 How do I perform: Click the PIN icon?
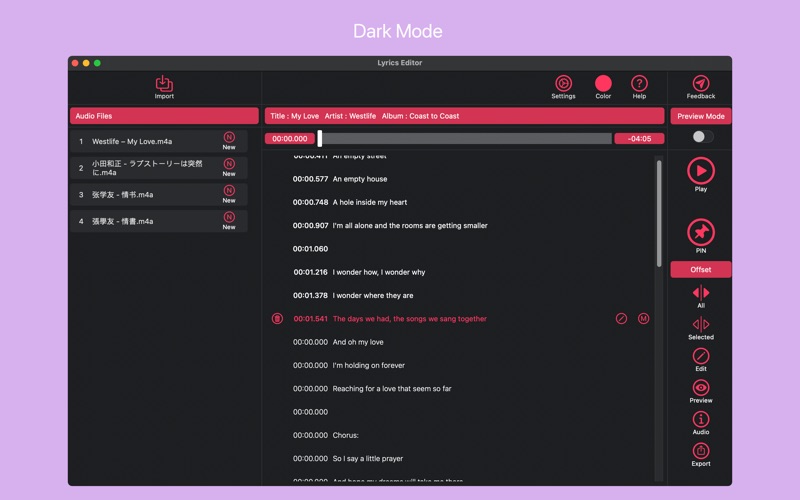(x=701, y=233)
